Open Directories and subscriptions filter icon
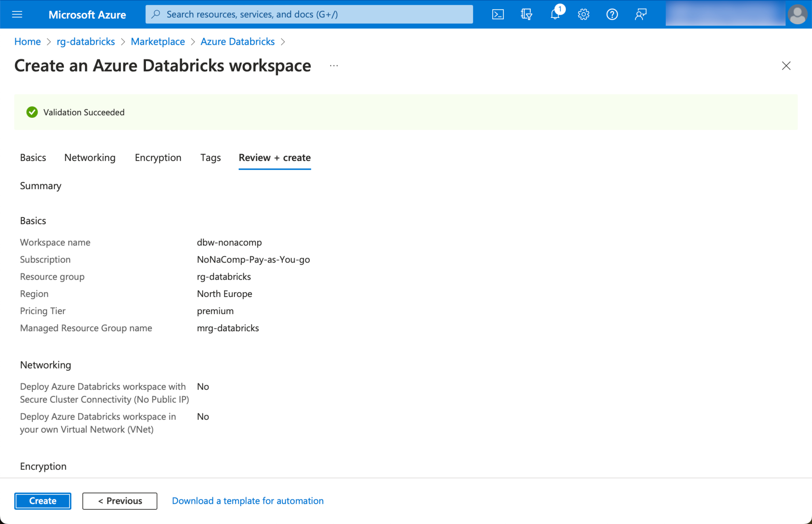The image size is (812, 524). 526,15
